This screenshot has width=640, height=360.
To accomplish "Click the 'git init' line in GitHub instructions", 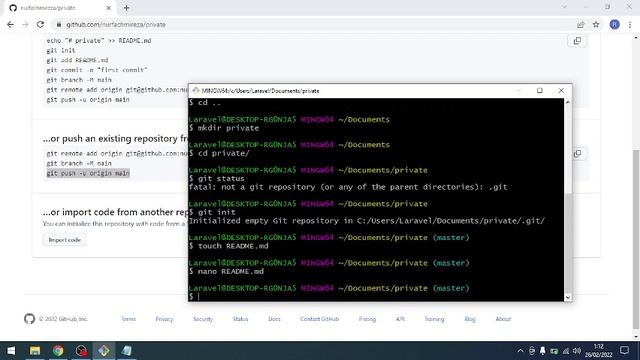I will (x=60, y=51).
